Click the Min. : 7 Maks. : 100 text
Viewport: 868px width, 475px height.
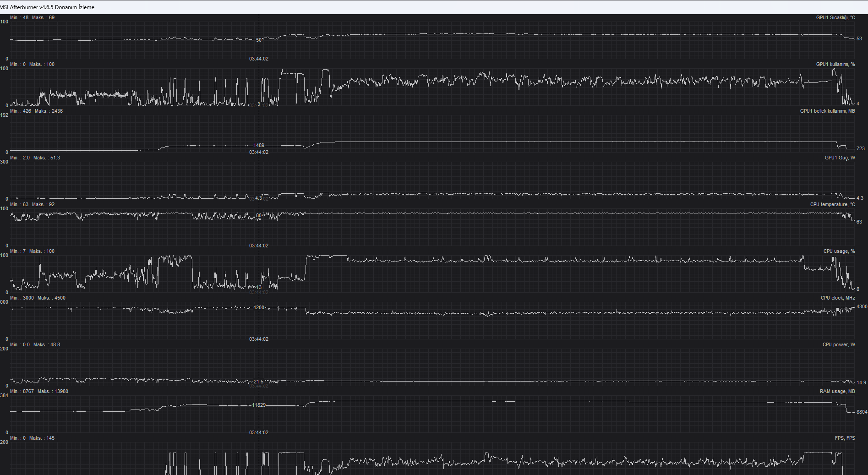pos(32,251)
